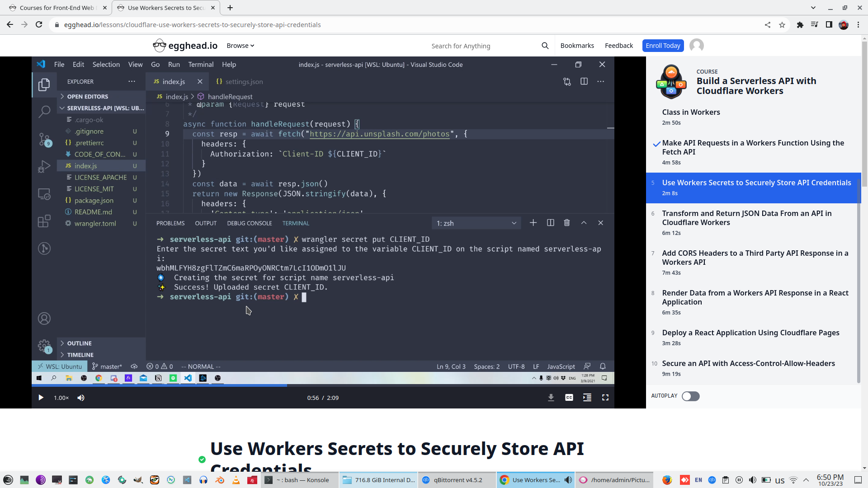Play the video lesson
The height and width of the screenshot is (488, 868).
[x=41, y=398]
